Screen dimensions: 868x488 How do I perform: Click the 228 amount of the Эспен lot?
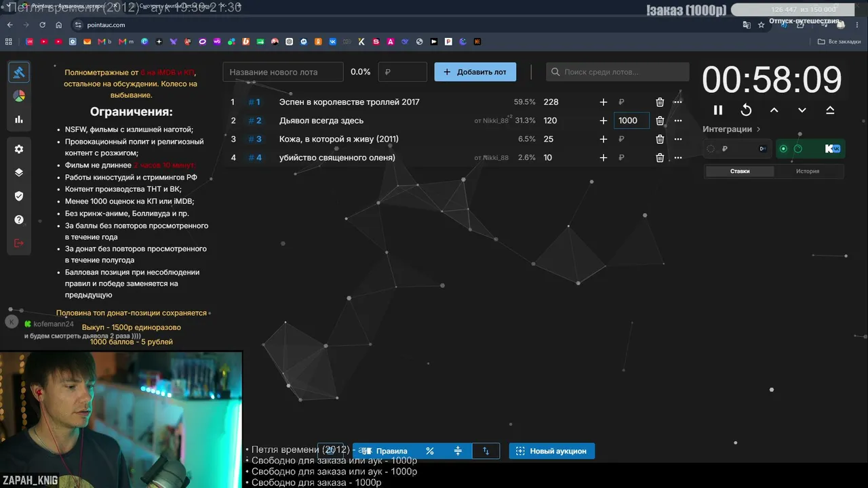[x=551, y=102]
